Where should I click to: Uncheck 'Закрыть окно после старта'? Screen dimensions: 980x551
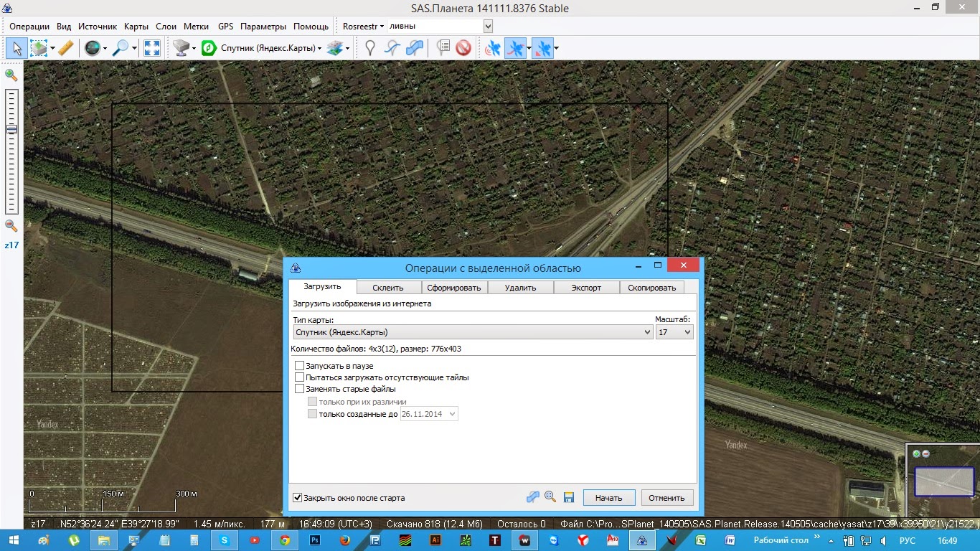298,497
